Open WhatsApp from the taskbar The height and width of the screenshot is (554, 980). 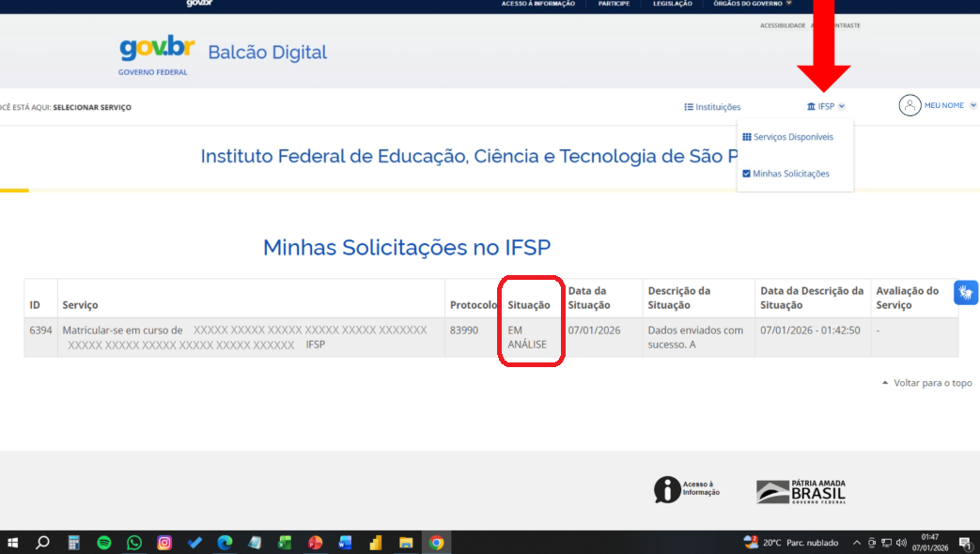click(134, 543)
